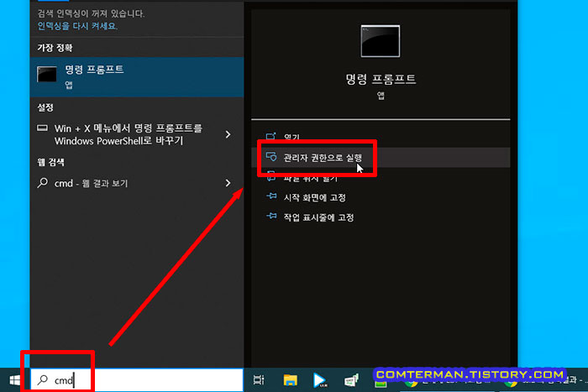
Task: Open the Windows Start button
Action: [x=14, y=380]
